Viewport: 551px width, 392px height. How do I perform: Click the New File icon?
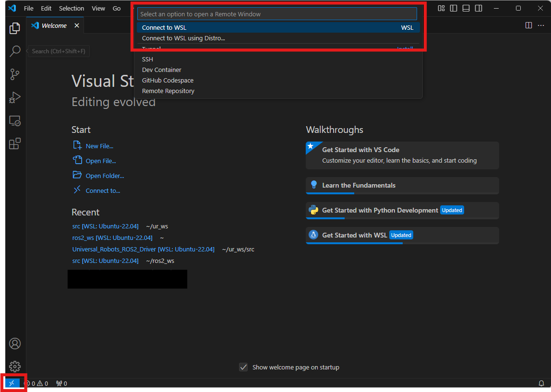77,145
